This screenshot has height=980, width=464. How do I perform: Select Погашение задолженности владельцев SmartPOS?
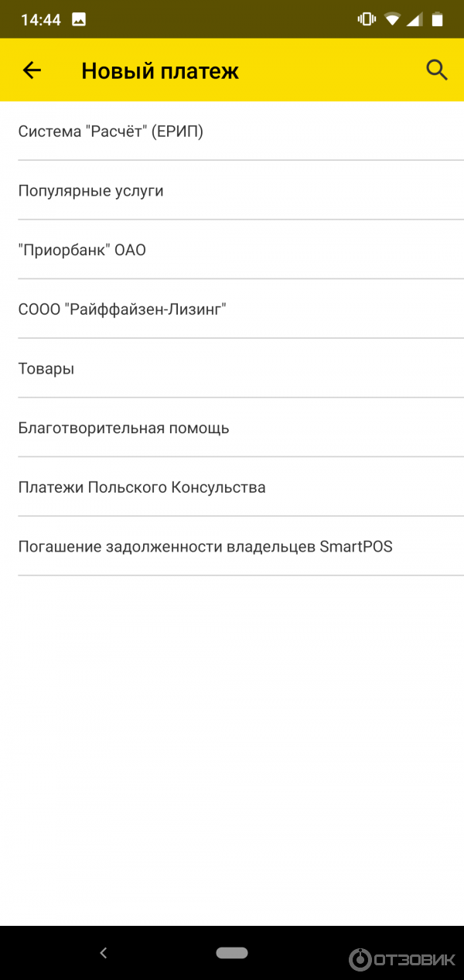click(x=205, y=547)
